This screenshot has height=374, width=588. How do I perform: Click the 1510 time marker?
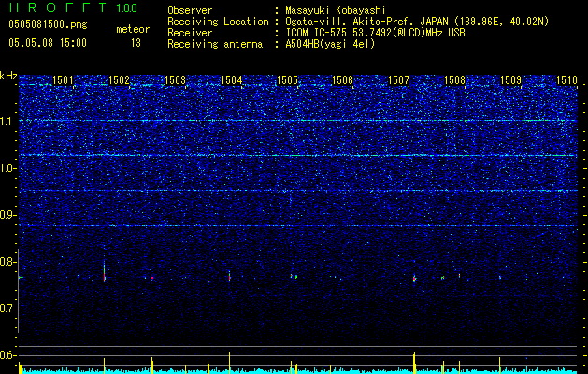click(566, 80)
